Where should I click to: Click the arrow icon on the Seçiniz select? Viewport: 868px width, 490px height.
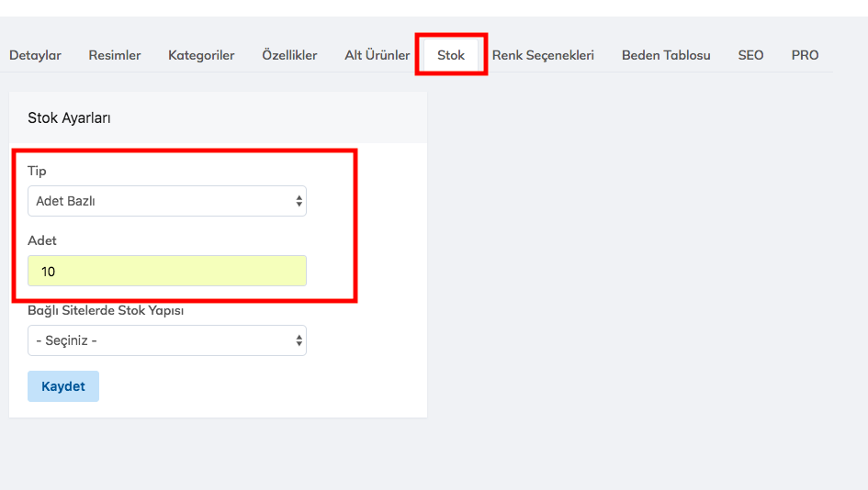[x=299, y=340]
